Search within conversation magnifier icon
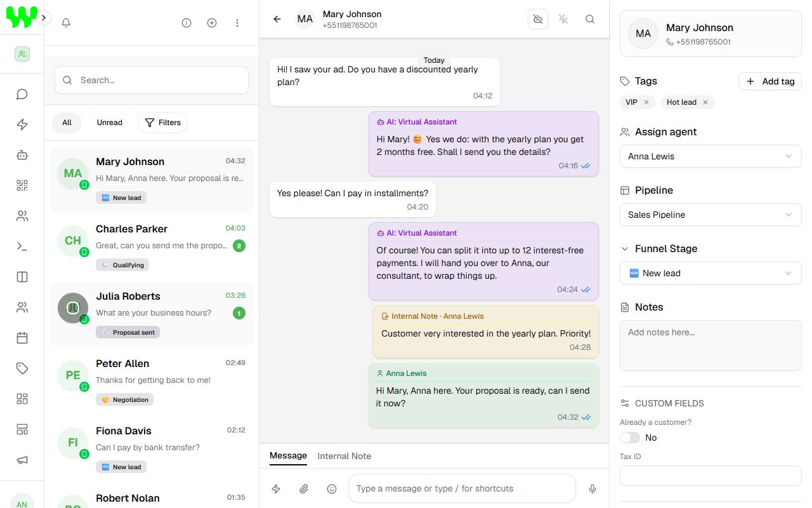 point(590,19)
